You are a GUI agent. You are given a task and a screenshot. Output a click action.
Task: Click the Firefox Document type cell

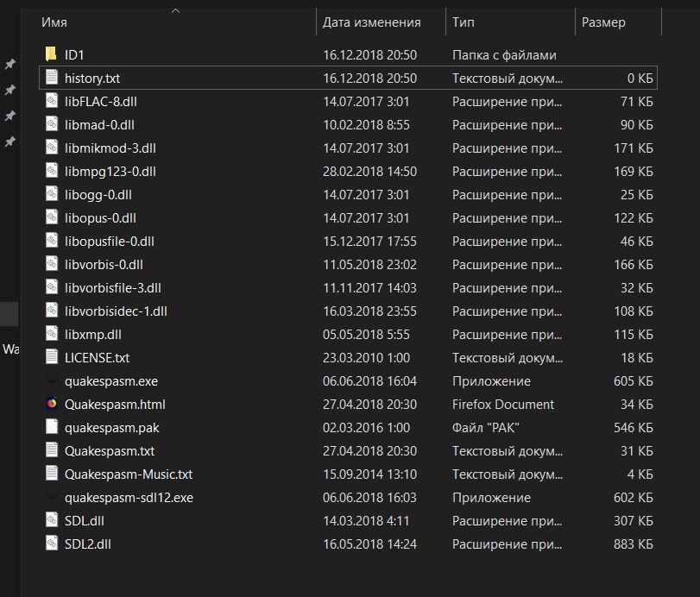coord(502,405)
